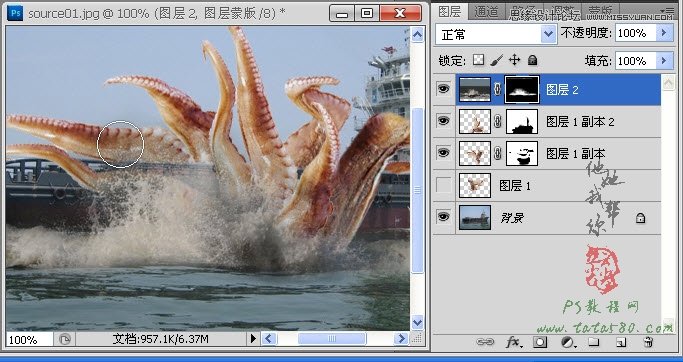Click the 图层 1 副本 2 layer name

(x=580, y=122)
